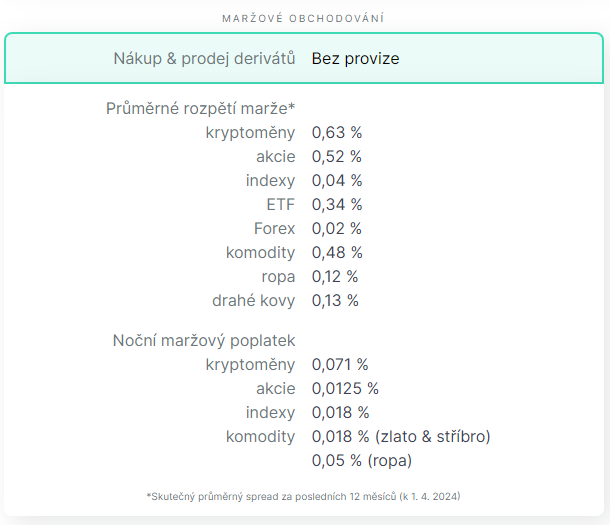This screenshot has width=610, height=525.
Task: Click the footnote about skutečný průměrný spread
Action: pos(303,495)
